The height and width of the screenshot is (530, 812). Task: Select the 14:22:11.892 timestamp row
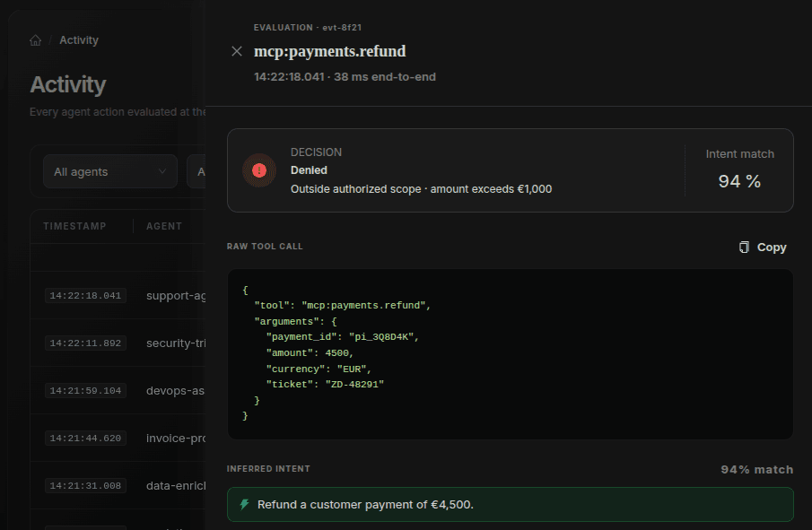point(85,343)
